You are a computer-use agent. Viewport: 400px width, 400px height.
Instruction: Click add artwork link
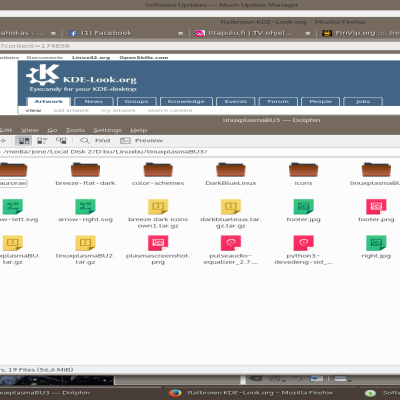[71, 110]
